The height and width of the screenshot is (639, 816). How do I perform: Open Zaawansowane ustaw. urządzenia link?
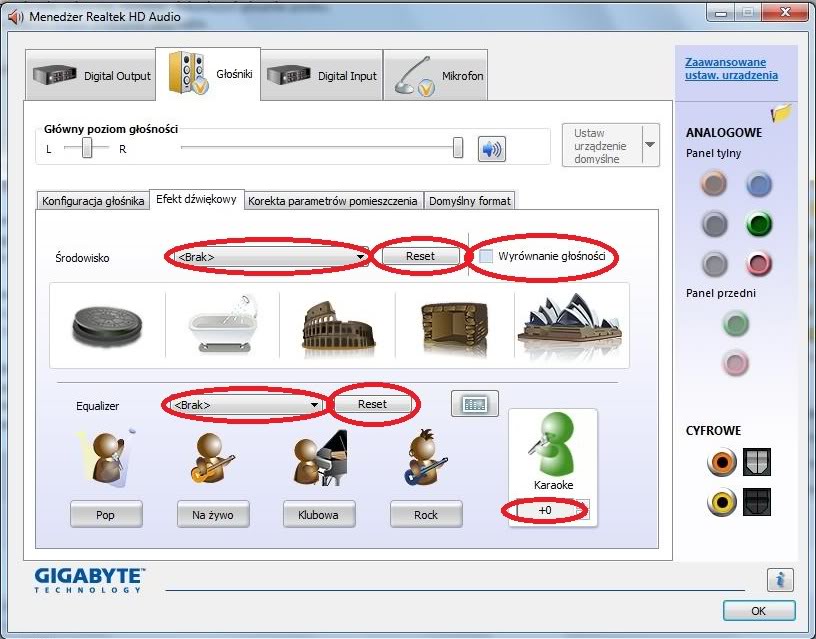pos(730,69)
